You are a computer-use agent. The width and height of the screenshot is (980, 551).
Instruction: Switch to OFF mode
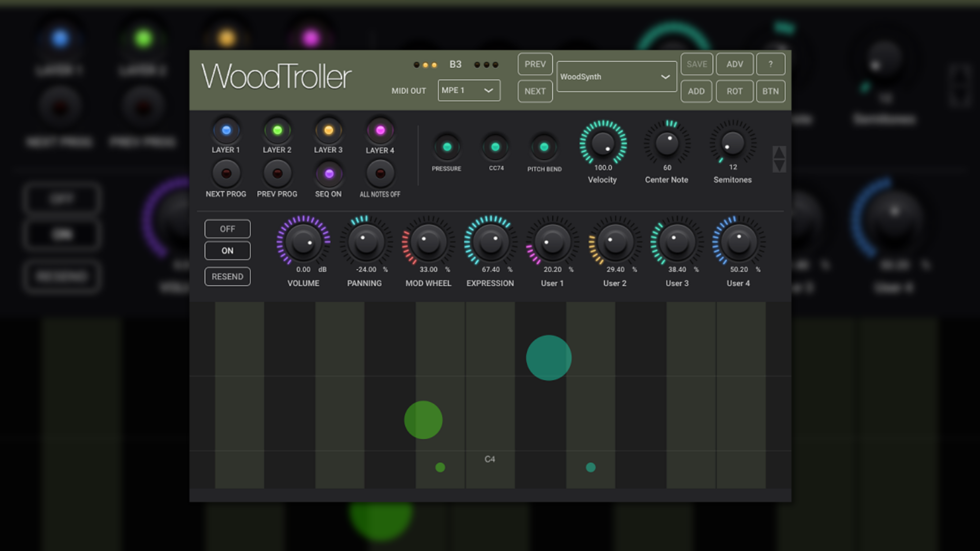tap(227, 229)
